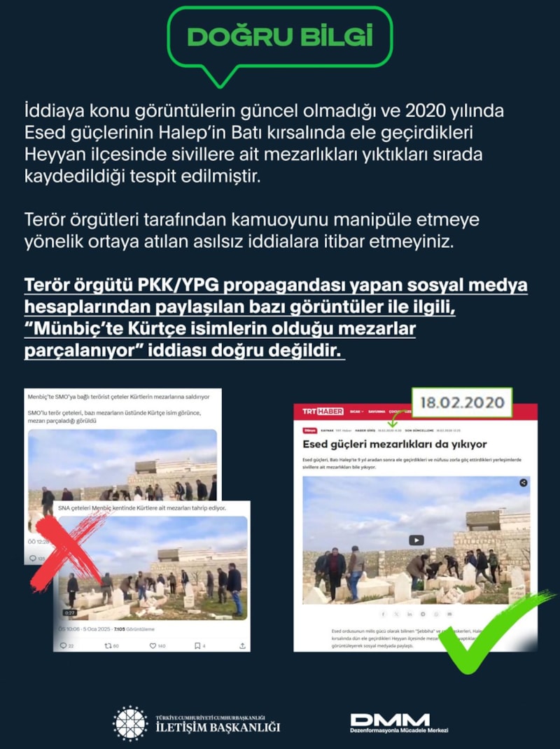
Task: Click the headline 'Esed güçleri mezarlıkları da yıkıyor'
Action: 395,444
